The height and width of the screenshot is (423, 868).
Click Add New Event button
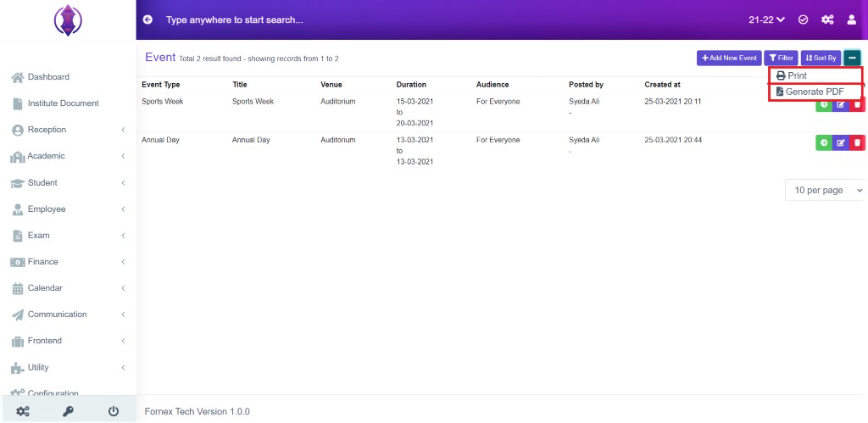[x=729, y=58]
